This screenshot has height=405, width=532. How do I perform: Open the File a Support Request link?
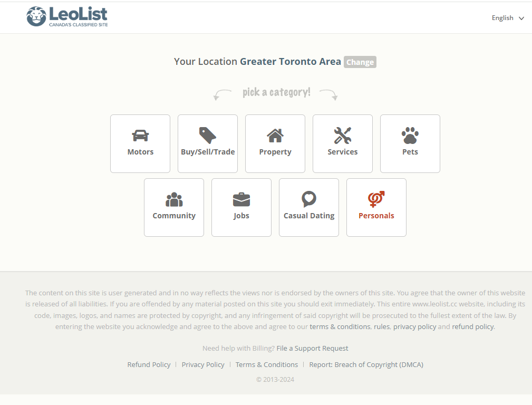tap(312, 348)
